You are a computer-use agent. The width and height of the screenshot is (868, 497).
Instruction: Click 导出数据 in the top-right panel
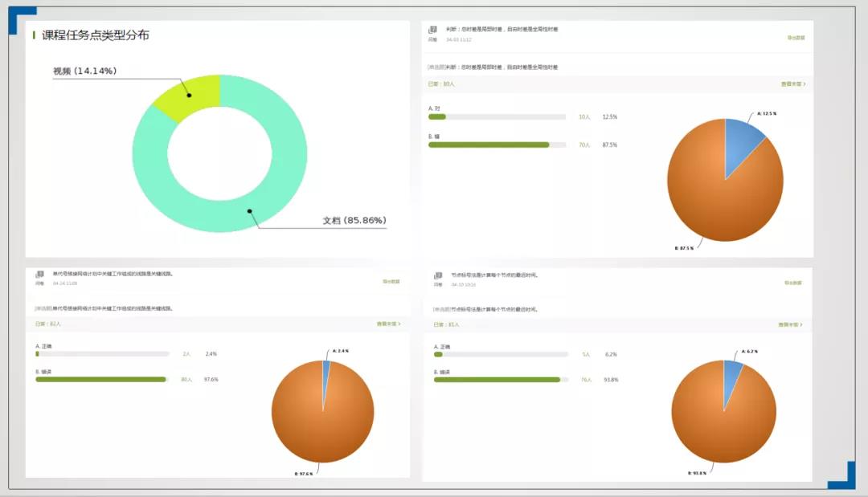click(795, 38)
